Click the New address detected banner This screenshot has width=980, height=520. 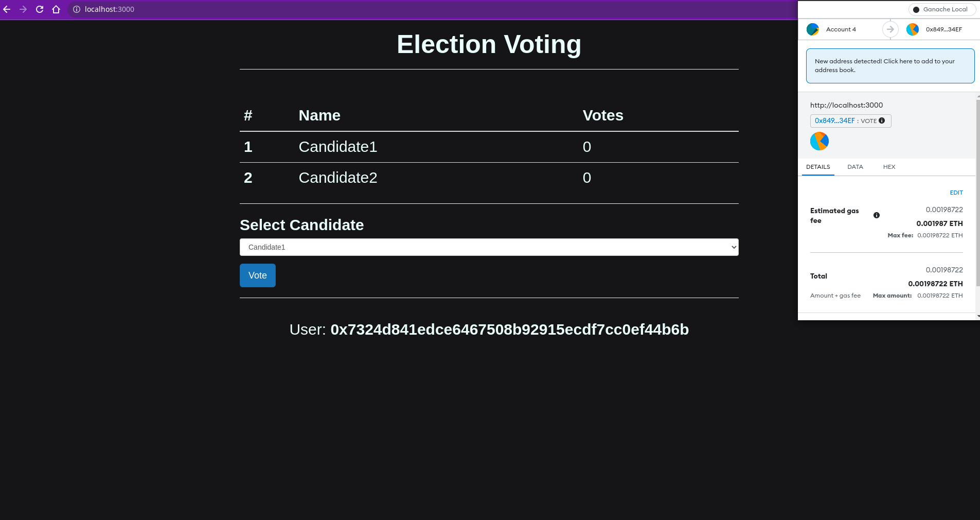click(x=889, y=65)
